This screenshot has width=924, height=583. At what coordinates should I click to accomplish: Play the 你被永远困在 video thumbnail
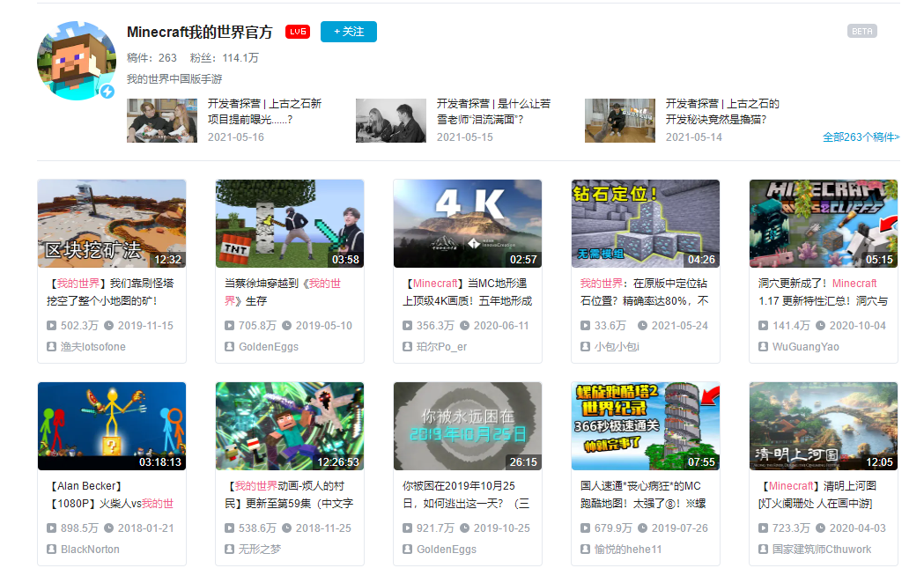468,426
